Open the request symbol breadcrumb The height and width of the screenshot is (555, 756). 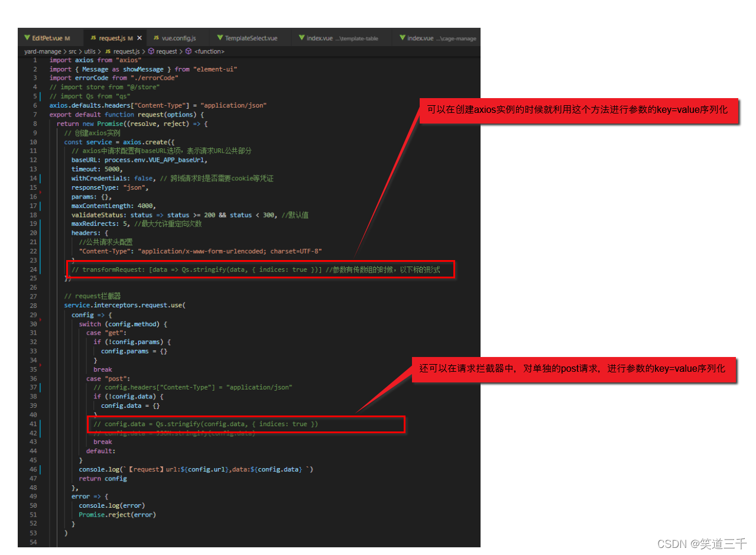click(167, 51)
